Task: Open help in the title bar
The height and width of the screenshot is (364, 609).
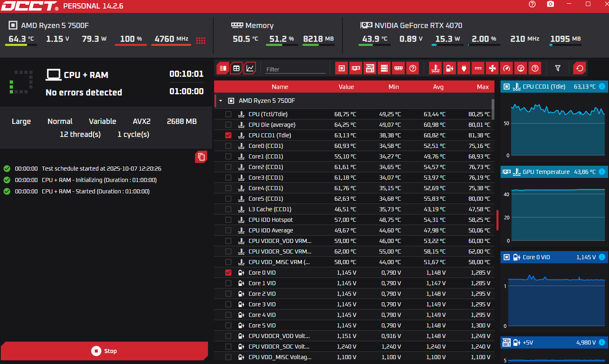Action: [x=532, y=4]
